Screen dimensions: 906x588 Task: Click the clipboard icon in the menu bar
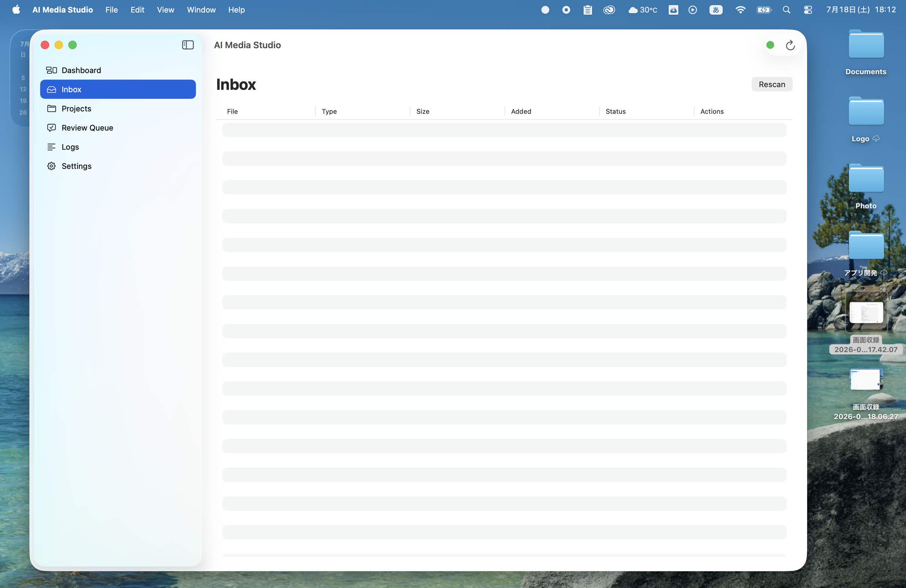pos(587,10)
